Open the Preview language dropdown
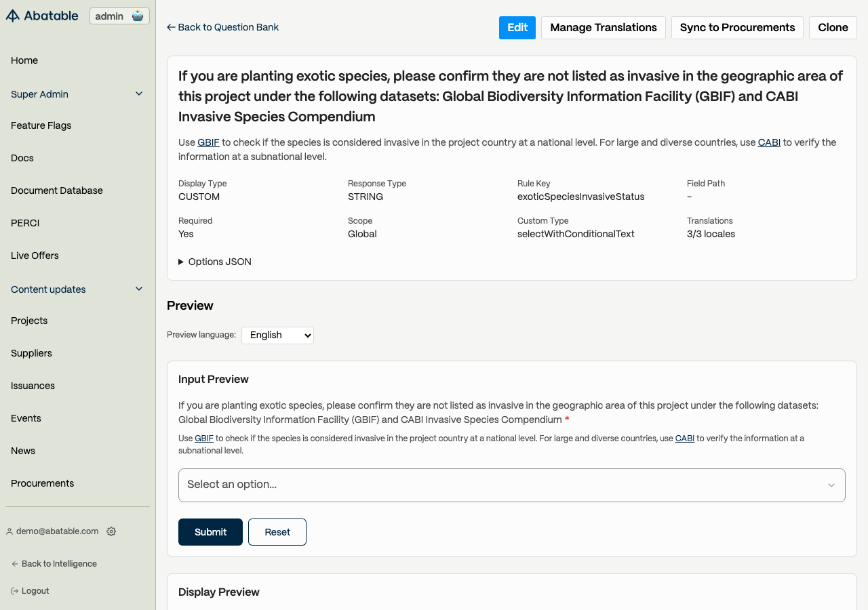Screen dimensions: 868x610 point(277,335)
